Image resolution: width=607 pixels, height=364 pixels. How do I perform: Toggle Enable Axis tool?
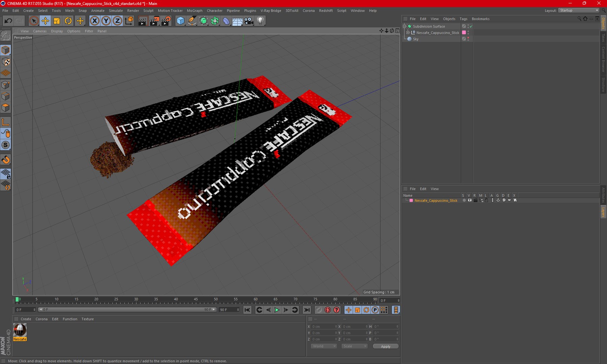point(6,122)
